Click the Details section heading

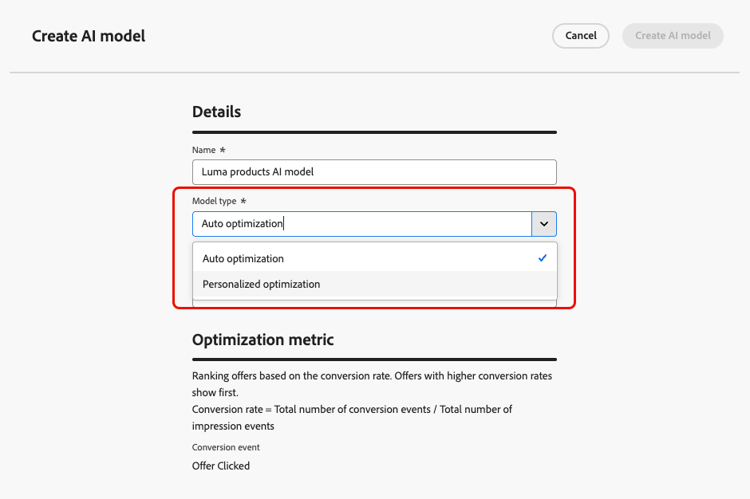point(217,112)
